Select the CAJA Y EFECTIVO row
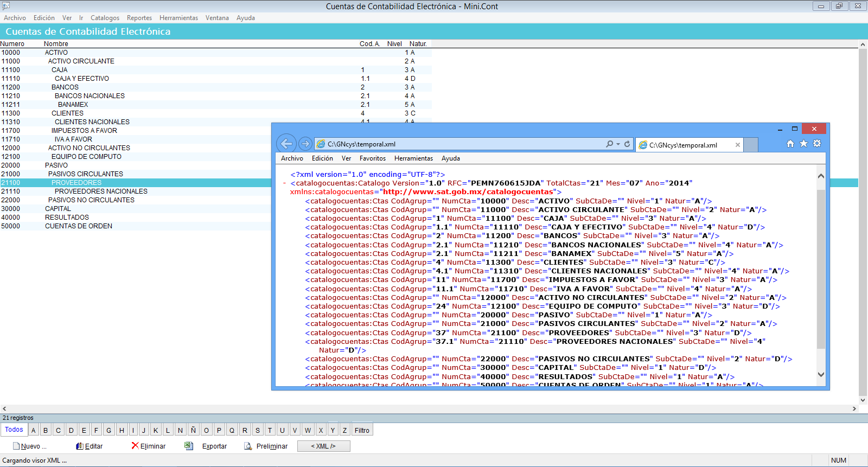The width and height of the screenshot is (868, 467). pos(216,79)
